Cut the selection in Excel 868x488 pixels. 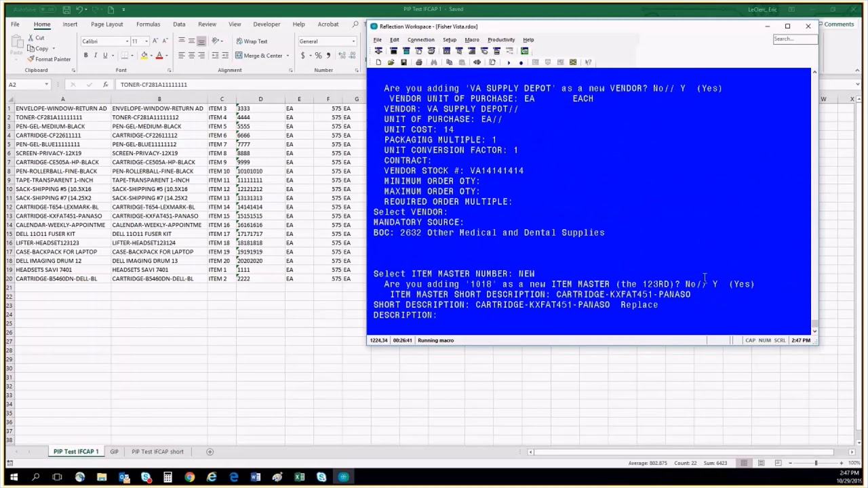[36, 38]
